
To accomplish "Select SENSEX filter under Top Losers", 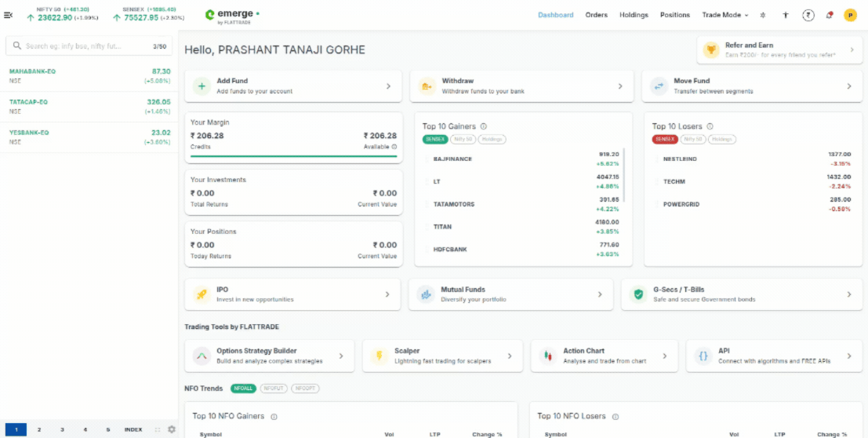I will click(665, 139).
